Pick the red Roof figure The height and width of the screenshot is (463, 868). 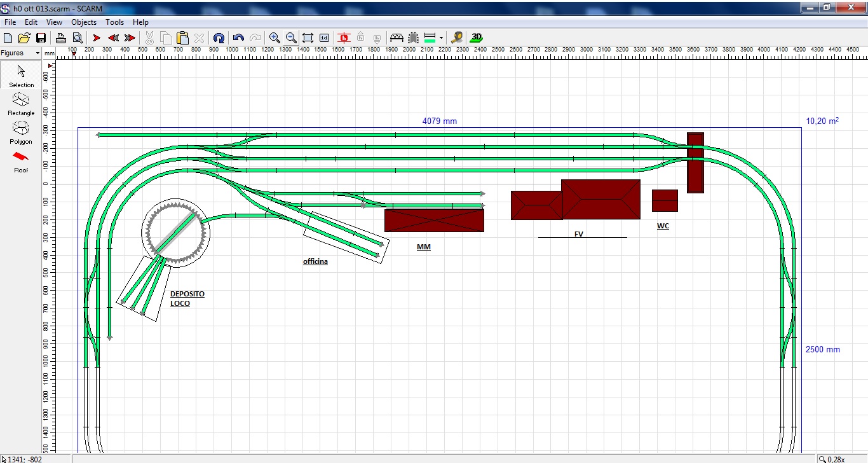[21, 162]
